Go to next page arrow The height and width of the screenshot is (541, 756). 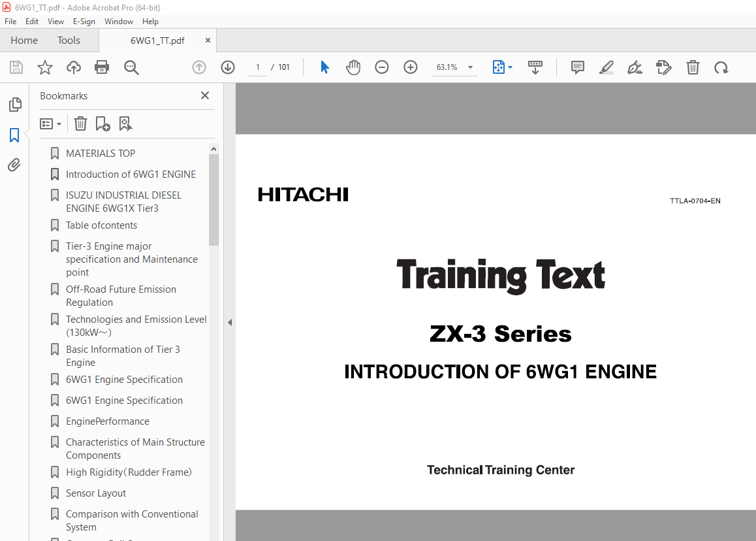228,67
